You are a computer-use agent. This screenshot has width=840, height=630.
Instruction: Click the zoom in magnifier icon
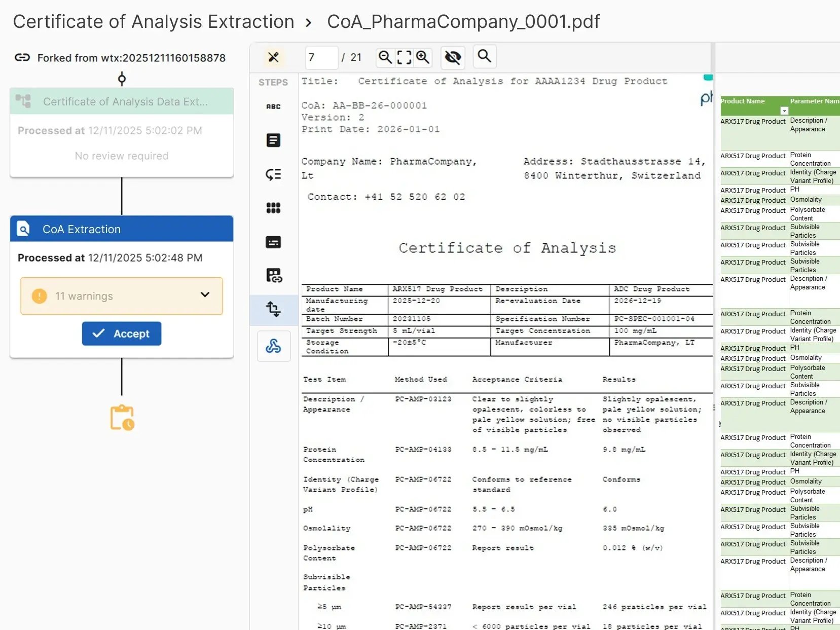pos(423,57)
